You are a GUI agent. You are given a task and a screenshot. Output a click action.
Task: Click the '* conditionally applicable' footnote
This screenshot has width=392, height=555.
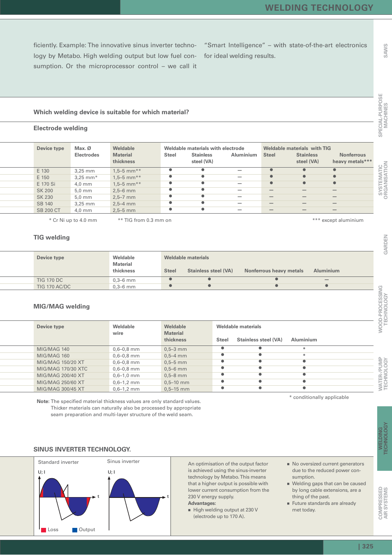[x=319, y=397]
